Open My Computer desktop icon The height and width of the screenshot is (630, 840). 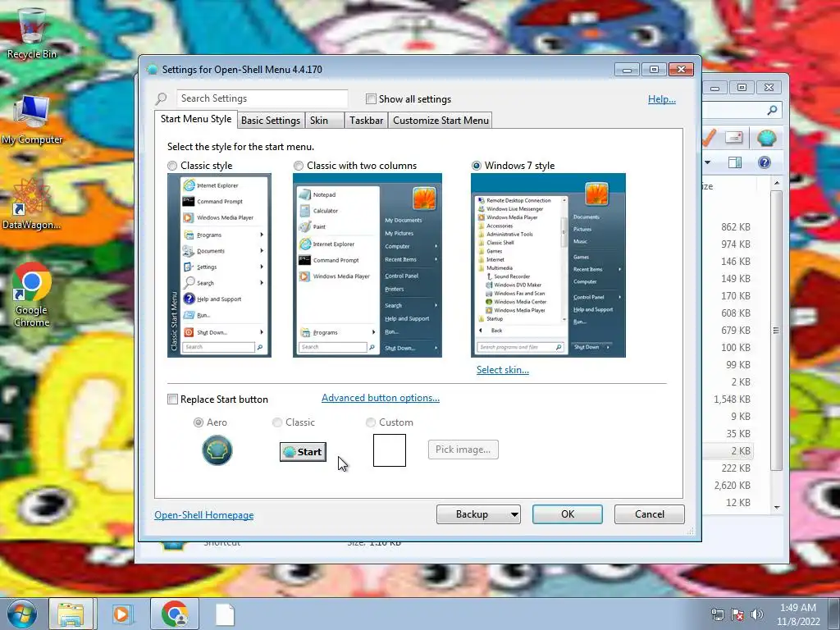pyautogui.click(x=32, y=120)
